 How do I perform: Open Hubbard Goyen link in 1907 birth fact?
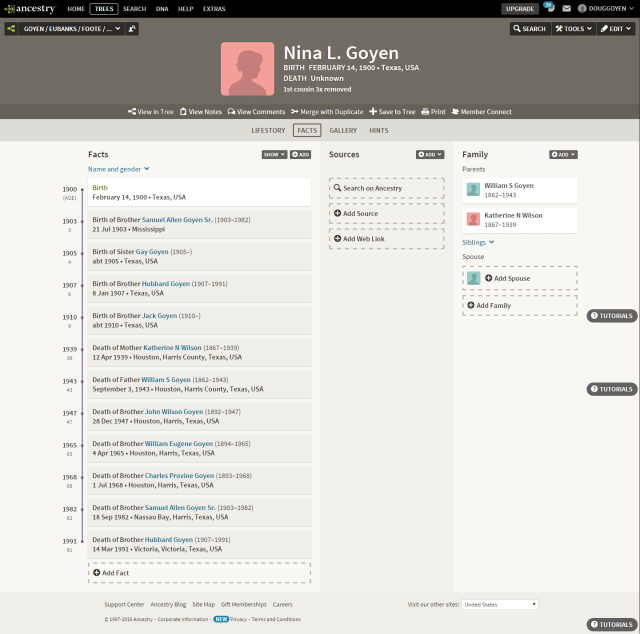(x=166, y=284)
